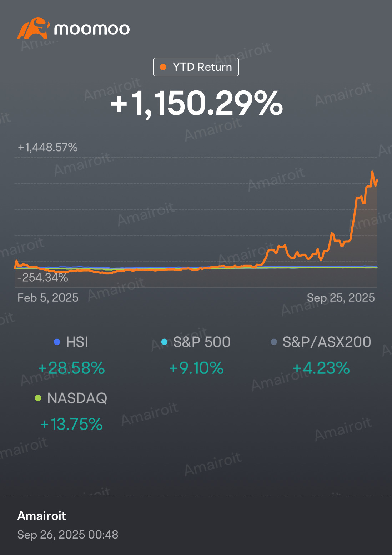This screenshot has height=555, width=392.
Task: Click the Sep 25, 2025 end date label
Action: (341, 298)
